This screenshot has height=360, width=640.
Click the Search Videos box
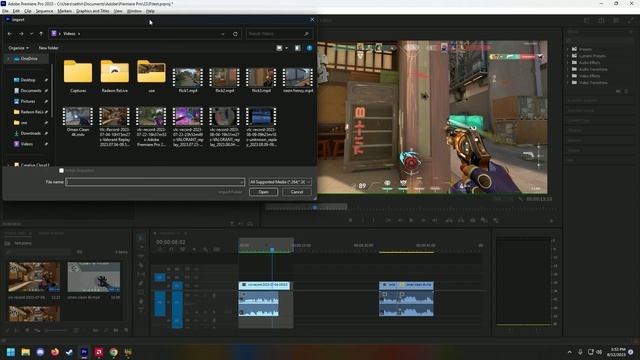click(278, 34)
